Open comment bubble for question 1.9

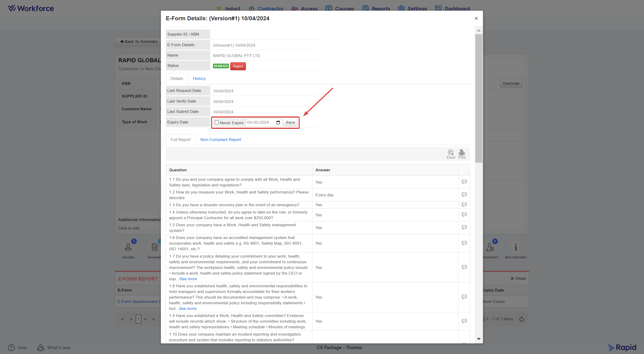pyautogui.click(x=464, y=321)
